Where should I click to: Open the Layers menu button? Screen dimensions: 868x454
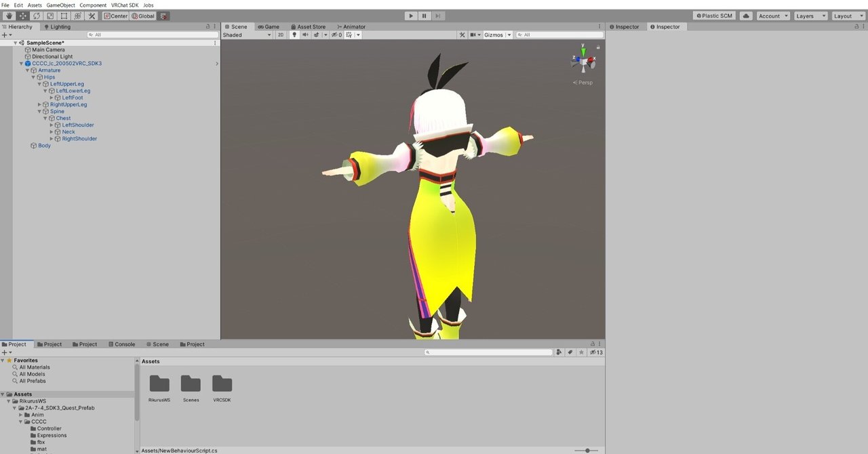[811, 16]
